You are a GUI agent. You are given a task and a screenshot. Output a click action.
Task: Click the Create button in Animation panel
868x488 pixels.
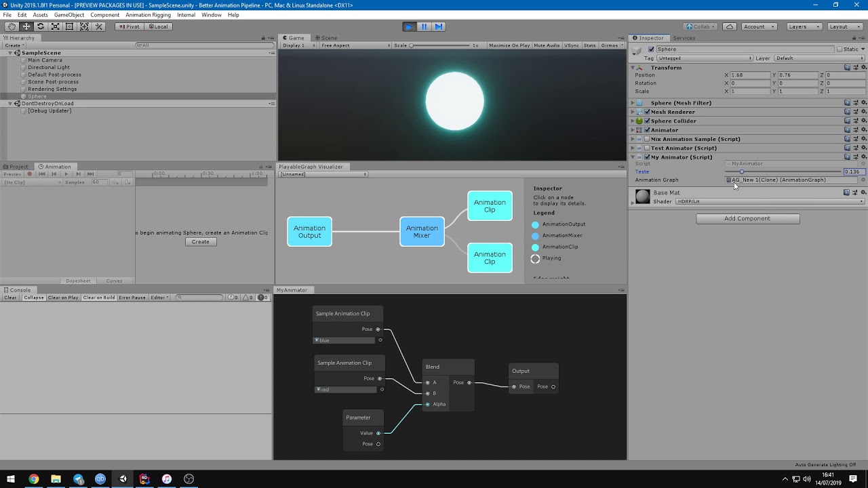click(x=201, y=241)
